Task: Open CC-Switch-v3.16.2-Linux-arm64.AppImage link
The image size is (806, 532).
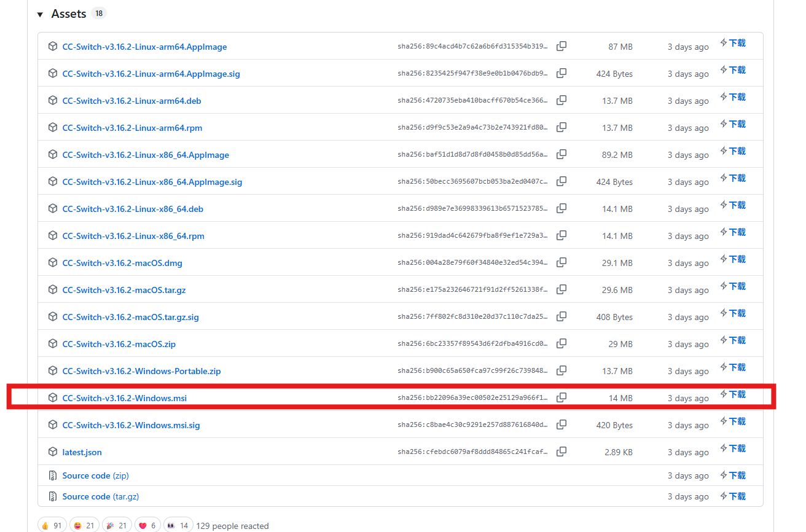Action: click(x=144, y=47)
